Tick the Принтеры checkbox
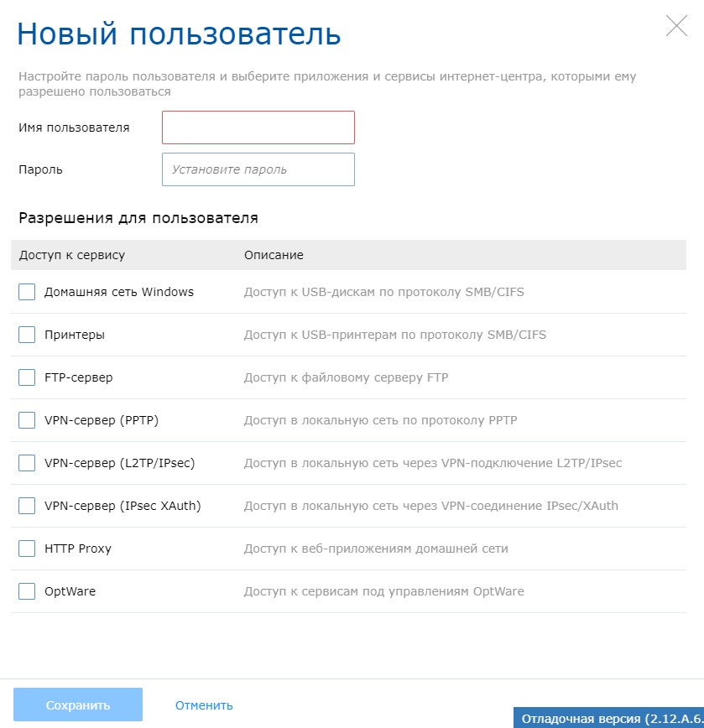 point(27,335)
